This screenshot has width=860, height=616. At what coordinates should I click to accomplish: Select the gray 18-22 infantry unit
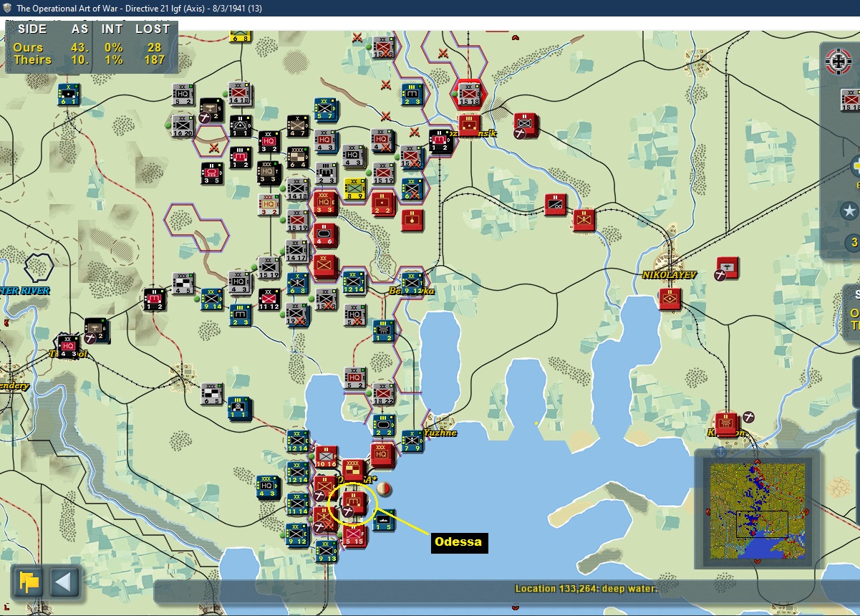383,393
